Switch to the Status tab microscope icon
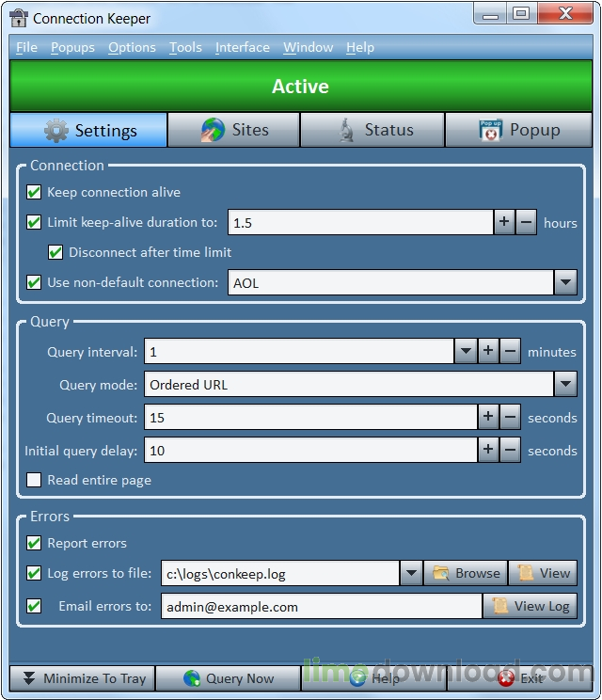This screenshot has width=602, height=700. [x=346, y=130]
